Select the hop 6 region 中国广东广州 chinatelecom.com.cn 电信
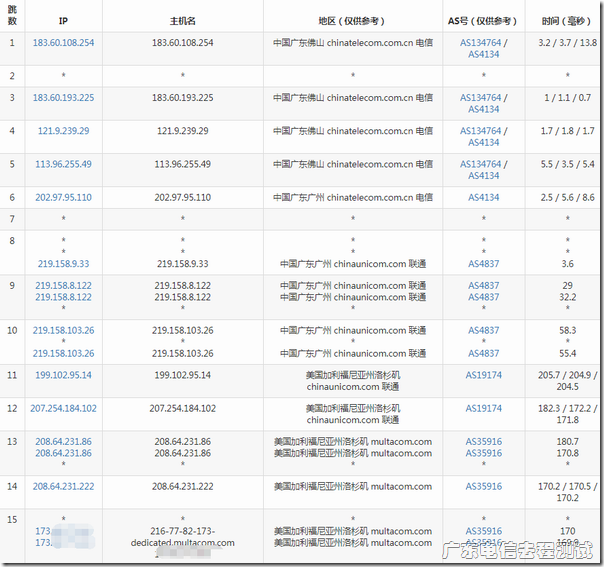This screenshot has height=567, width=604. click(x=353, y=198)
